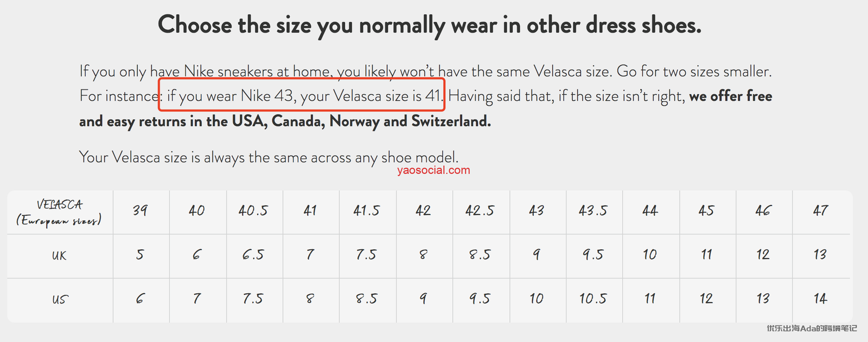
Task: Click the UK size 5 cell
Action: pos(140,255)
